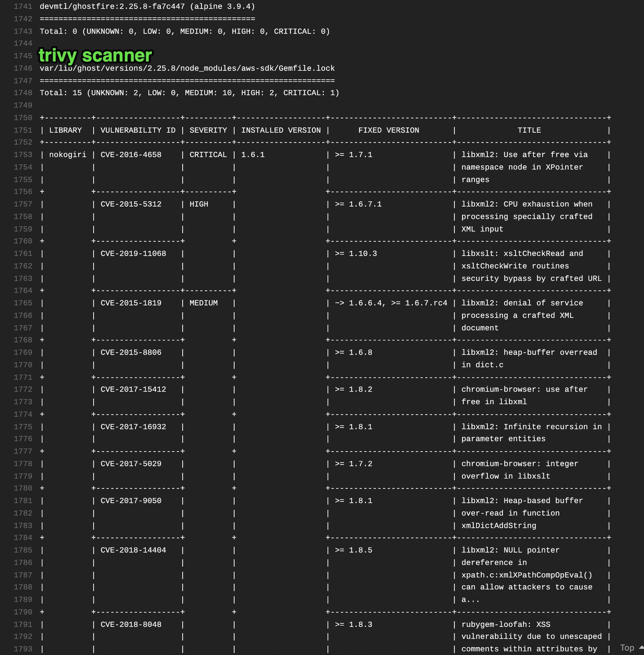Click fixed version >= 1.7.2
This screenshot has width=644, height=655.
click(x=354, y=464)
